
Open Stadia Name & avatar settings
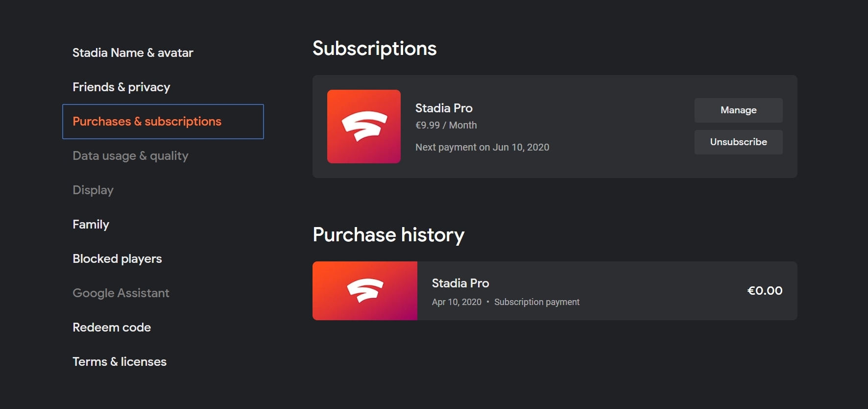(x=133, y=53)
